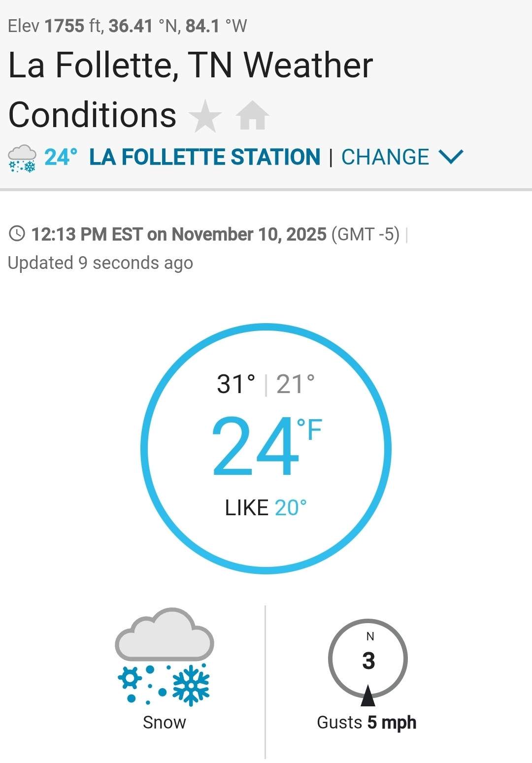The height and width of the screenshot is (763, 532).
Task: Tap the 21° low temperature
Action: coord(295,384)
